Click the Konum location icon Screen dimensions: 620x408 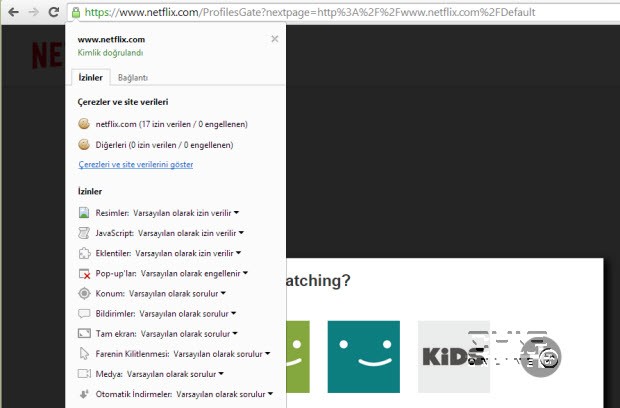click(x=84, y=294)
